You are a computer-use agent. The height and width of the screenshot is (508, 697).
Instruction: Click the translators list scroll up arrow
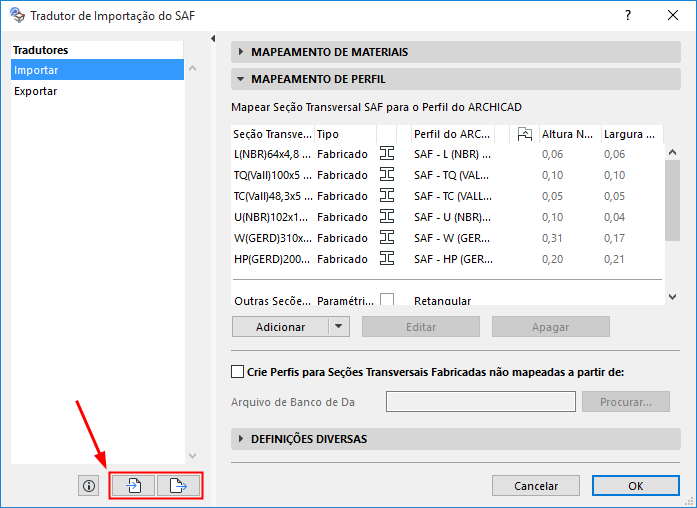pos(192,68)
